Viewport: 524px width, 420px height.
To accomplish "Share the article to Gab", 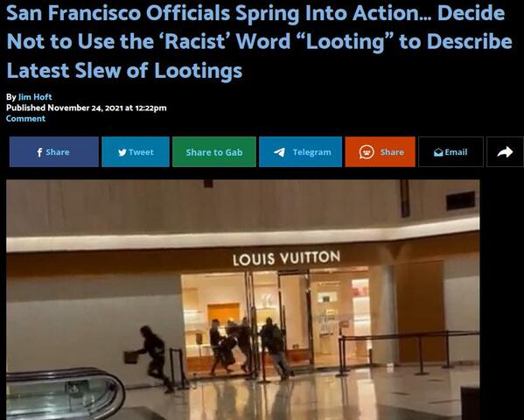I will point(214,152).
